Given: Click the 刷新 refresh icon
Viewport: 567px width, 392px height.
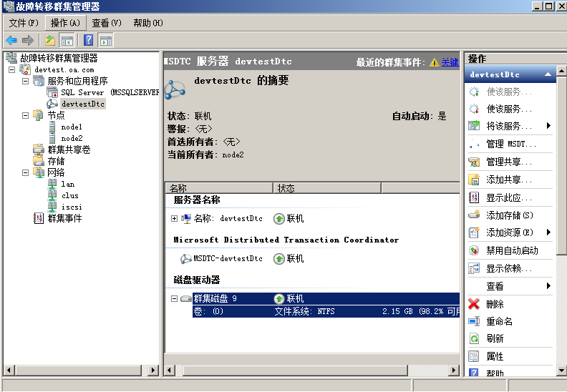Looking at the screenshot, I should pos(474,338).
